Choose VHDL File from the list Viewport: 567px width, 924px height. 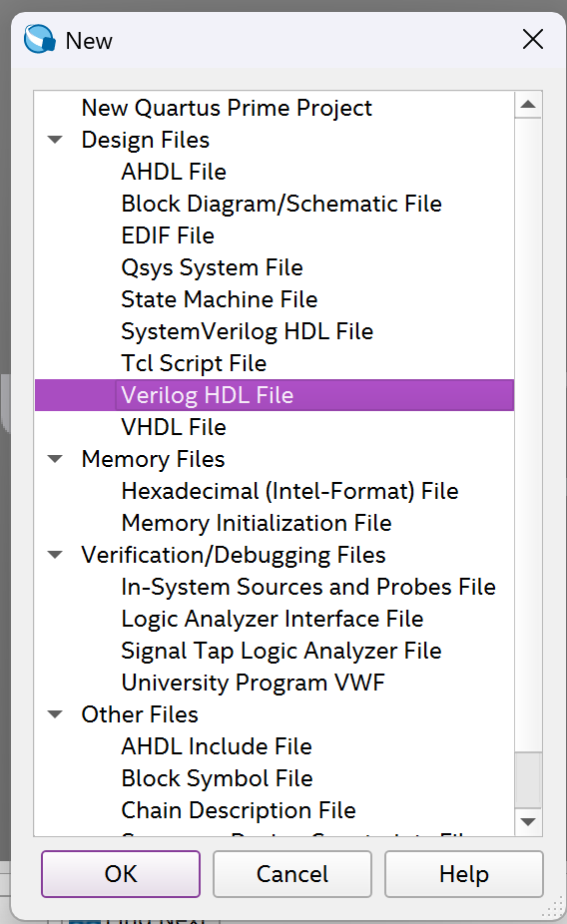[174, 427]
